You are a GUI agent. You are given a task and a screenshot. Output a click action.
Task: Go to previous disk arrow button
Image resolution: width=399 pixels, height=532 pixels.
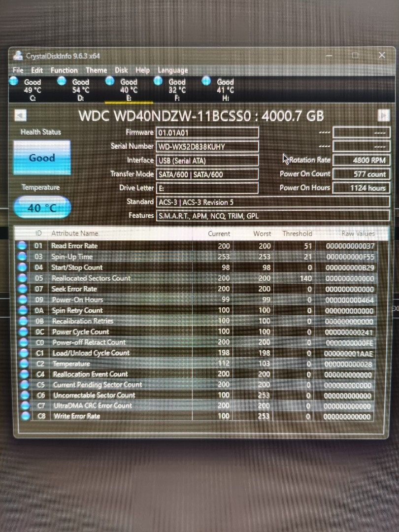20,115
